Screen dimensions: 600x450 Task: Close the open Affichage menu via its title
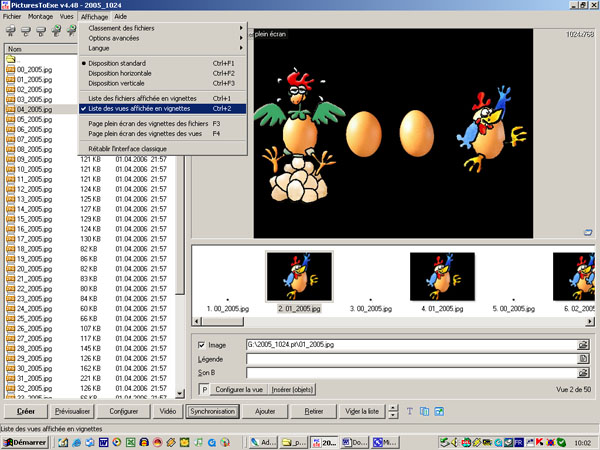[x=94, y=16]
